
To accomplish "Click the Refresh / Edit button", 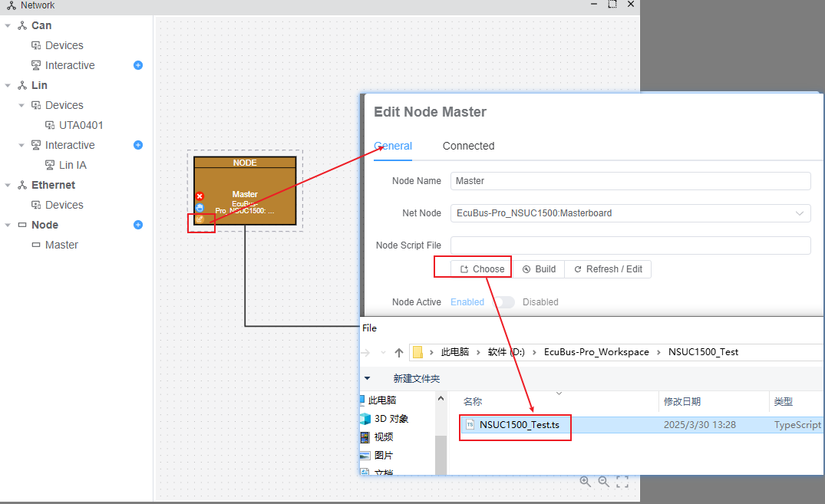I will point(608,268).
